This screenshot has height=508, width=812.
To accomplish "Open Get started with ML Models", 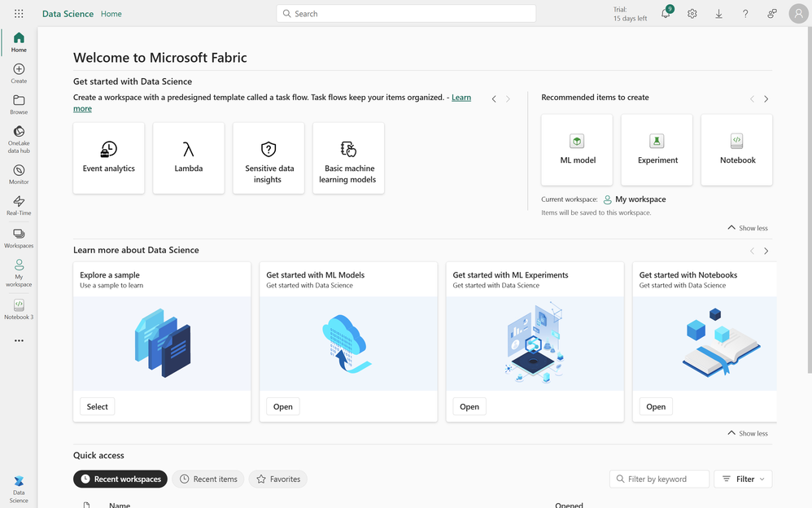I will click(x=283, y=406).
